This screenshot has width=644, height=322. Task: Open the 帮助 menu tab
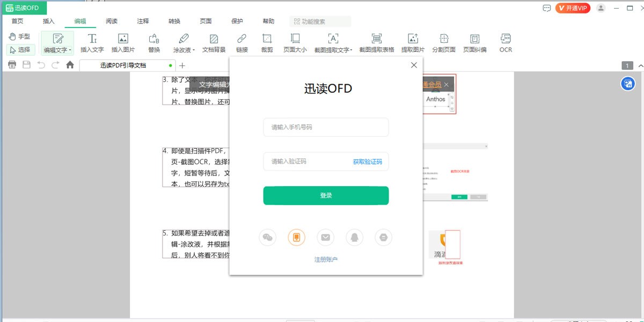click(x=268, y=21)
